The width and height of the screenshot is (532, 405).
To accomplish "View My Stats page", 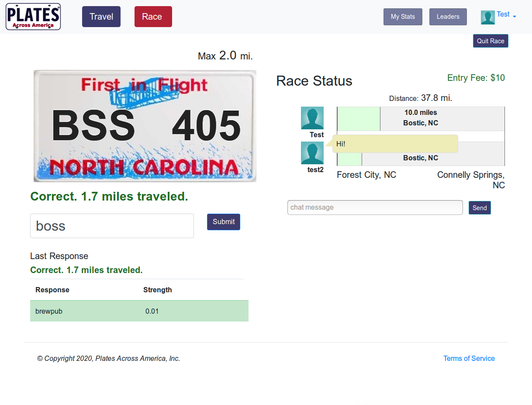I will (403, 17).
